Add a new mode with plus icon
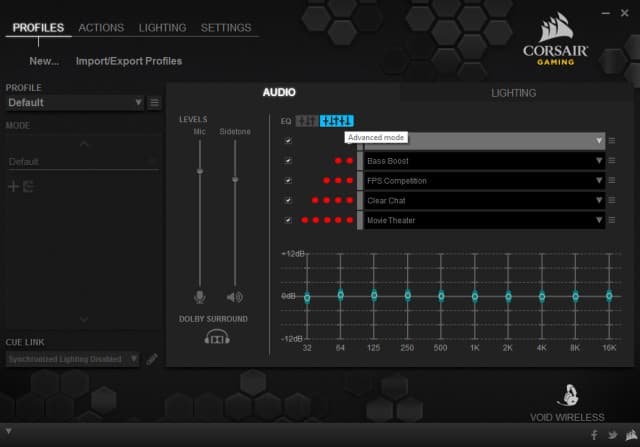The width and height of the screenshot is (640, 447). pos(13,187)
